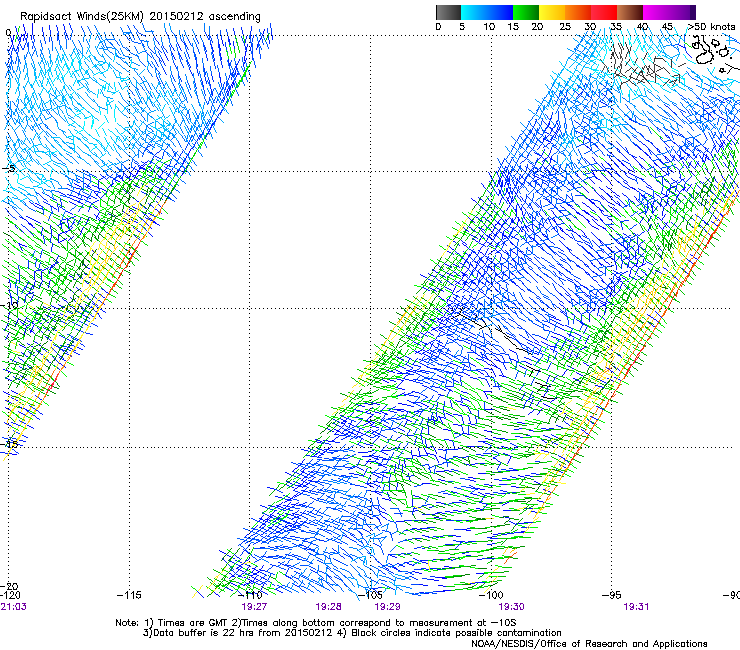Image resolution: width=740 pixels, height=650 pixels.
Task: Click the '-105' longitude axis label
Action: pyautogui.click(x=370, y=595)
